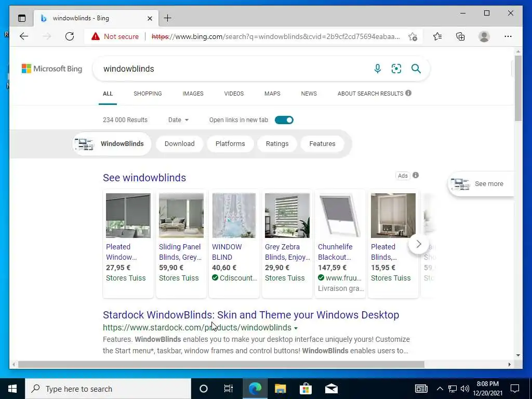
Task: Open the Collections icon
Action: click(x=460, y=36)
